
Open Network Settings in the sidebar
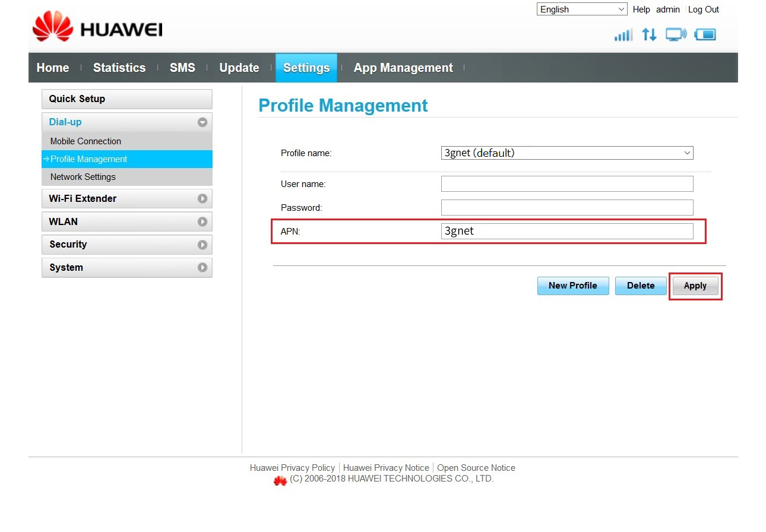pos(126,177)
